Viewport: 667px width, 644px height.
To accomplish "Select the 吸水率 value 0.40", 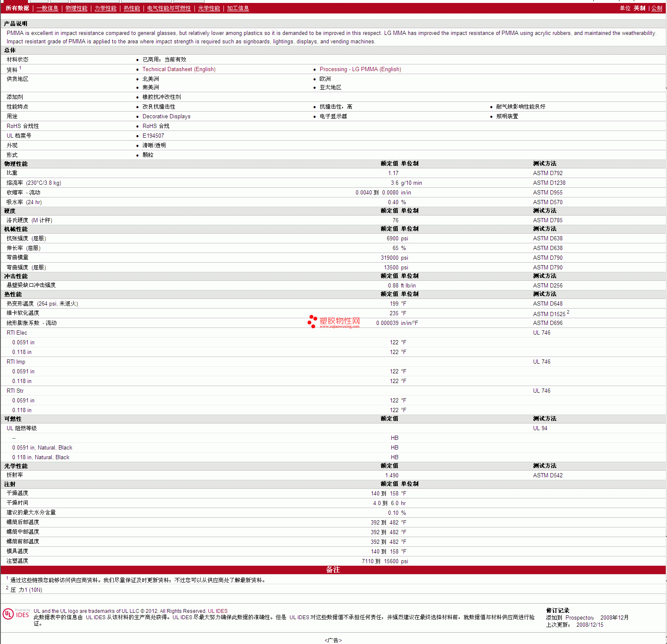I will point(393,202).
